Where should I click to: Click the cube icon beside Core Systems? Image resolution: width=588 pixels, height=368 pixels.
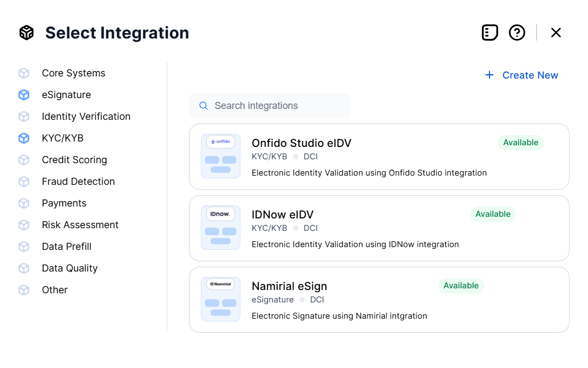click(24, 73)
